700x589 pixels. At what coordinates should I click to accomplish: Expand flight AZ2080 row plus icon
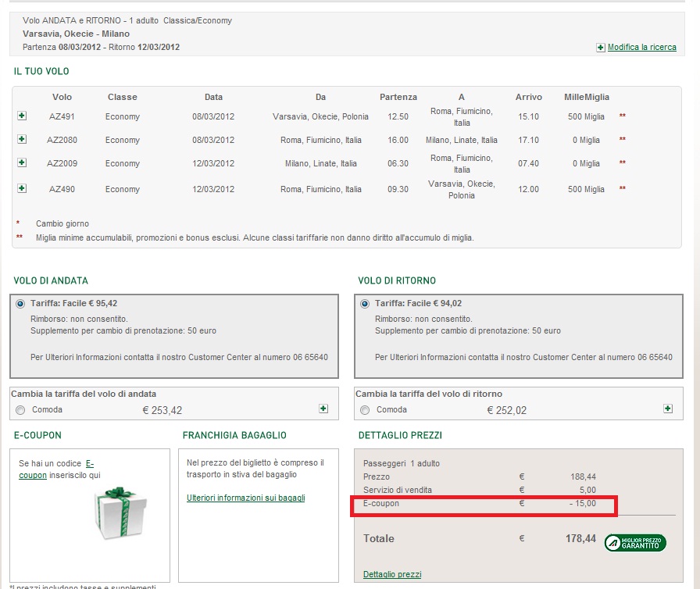(21, 139)
